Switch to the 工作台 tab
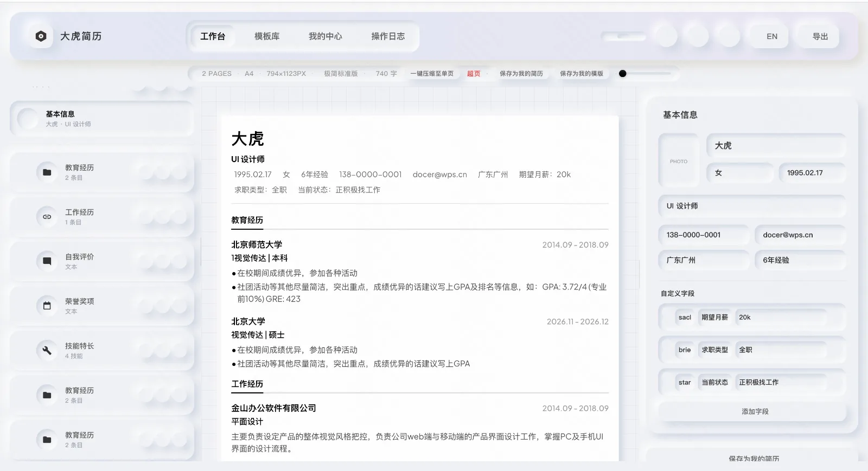868x471 pixels. pyautogui.click(x=213, y=36)
